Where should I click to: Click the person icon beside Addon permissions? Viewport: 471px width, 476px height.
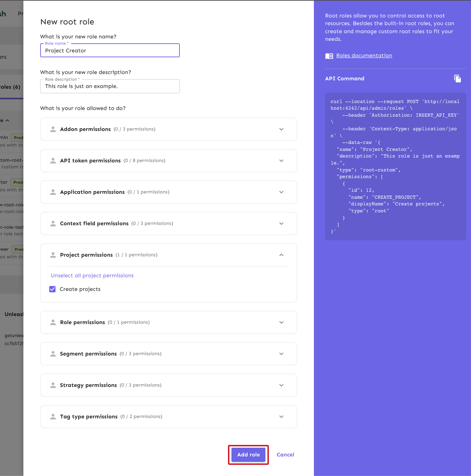point(53,129)
